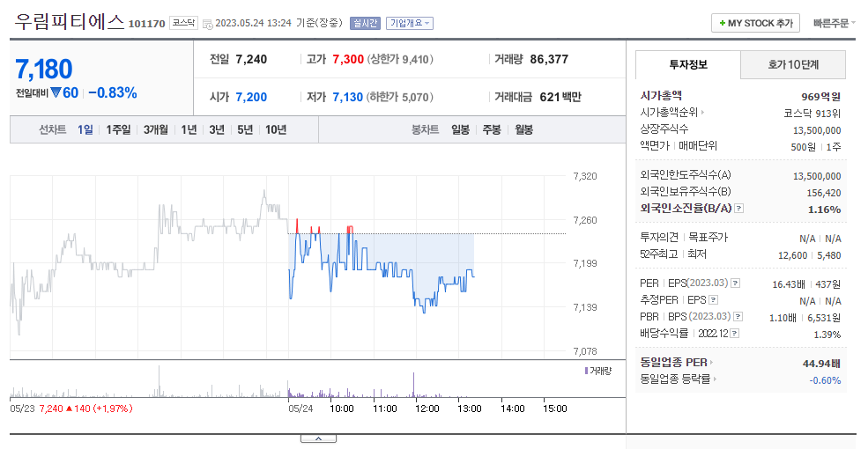Image resolution: width=868 pixels, height=449 pixels.
Task: Click the previous-day 05/23 7,240 summary text
Action: point(71,409)
